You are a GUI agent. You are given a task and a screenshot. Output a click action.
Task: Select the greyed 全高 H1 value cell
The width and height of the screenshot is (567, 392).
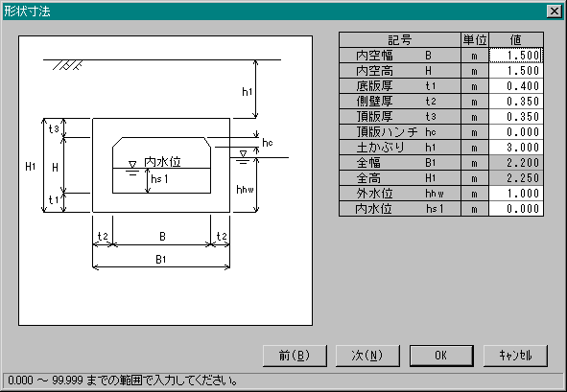(x=516, y=178)
